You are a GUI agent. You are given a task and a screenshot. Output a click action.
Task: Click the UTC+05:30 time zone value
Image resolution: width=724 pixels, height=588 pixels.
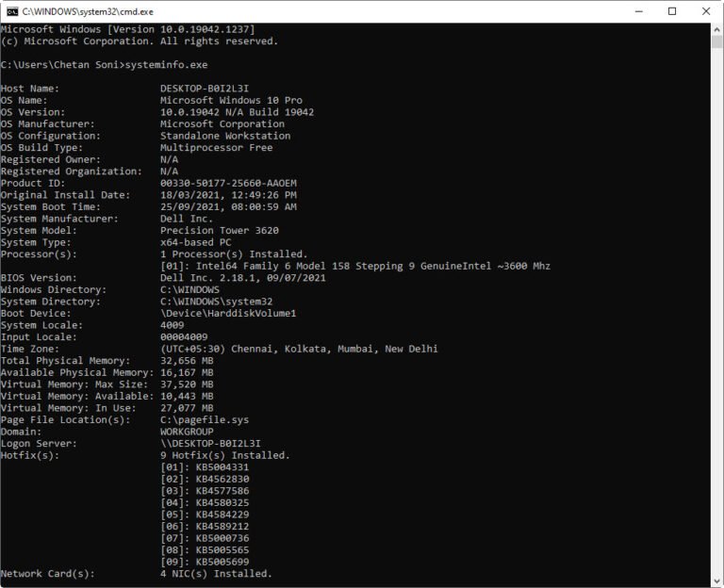(299, 349)
